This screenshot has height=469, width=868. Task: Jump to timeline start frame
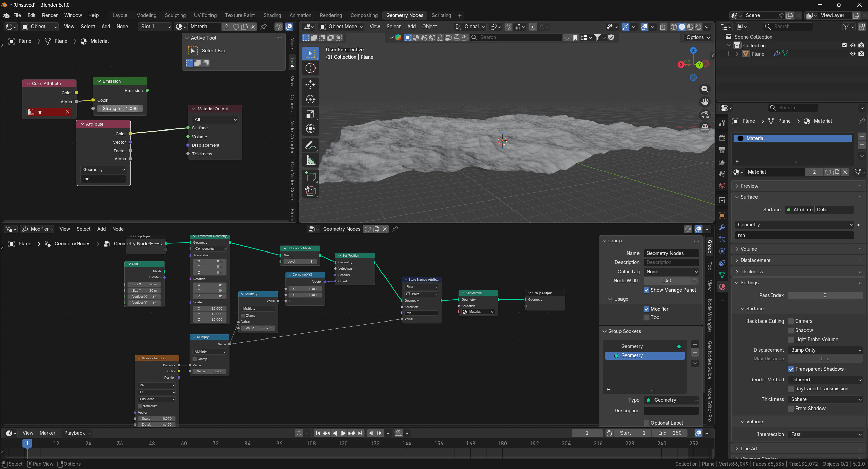tap(318, 433)
